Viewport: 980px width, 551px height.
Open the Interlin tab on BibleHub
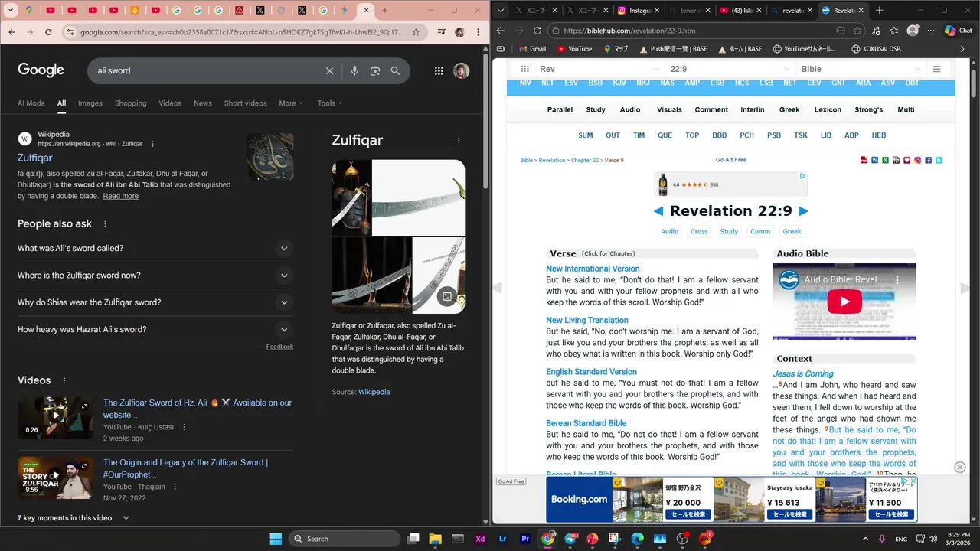point(753,109)
